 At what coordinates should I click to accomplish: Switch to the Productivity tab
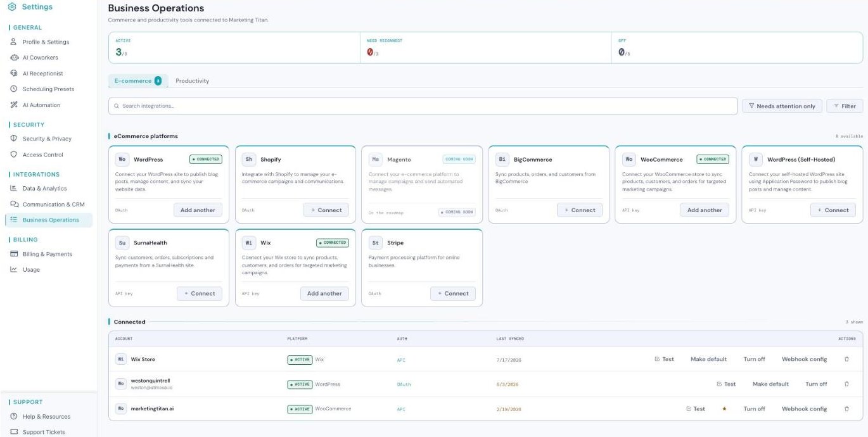tap(192, 81)
